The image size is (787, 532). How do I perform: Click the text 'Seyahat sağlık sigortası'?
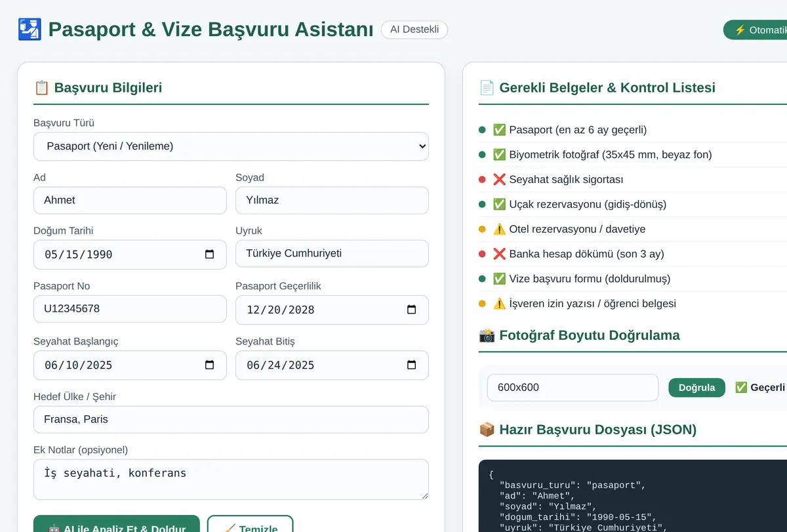pyautogui.click(x=566, y=180)
